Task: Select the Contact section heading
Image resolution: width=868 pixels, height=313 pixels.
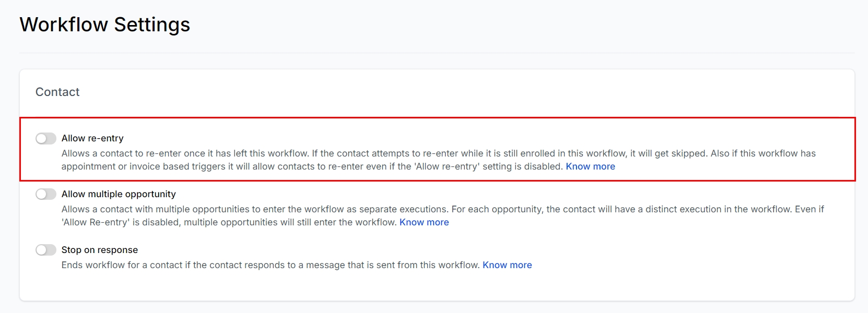Action: coord(57,92)
